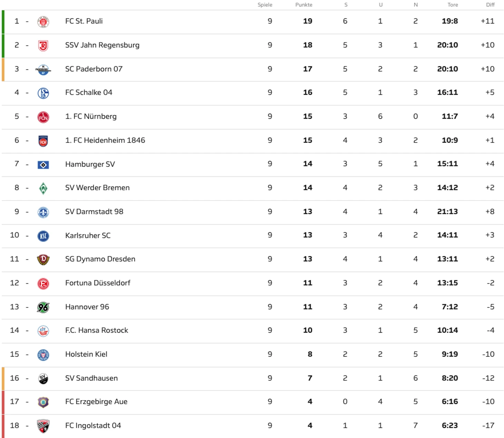This screenshot has height=438, width=504.
Task: Select the Holstein Kiel team name
Action: pos(86,354)
